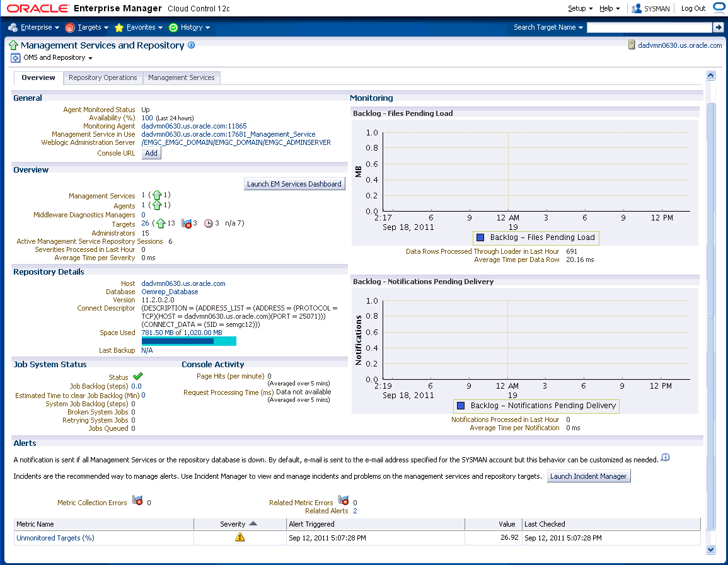728x565 pixels.
Task: Click the green check Job System Status icon
Action: click(137, 376)
